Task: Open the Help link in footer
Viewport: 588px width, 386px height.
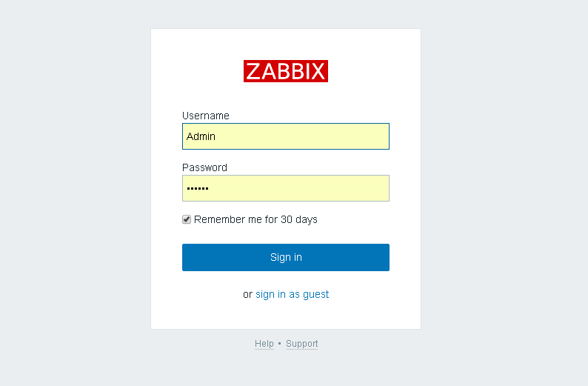Action: 264,344
